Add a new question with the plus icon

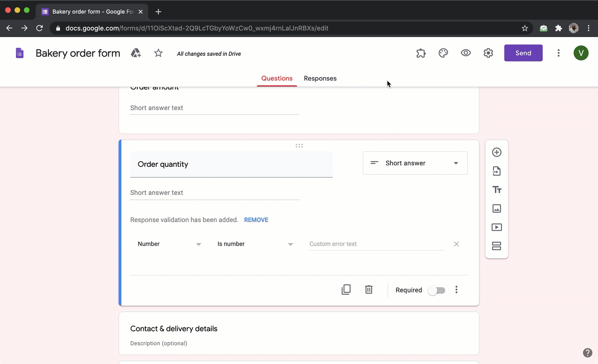(x=496, y=152)
